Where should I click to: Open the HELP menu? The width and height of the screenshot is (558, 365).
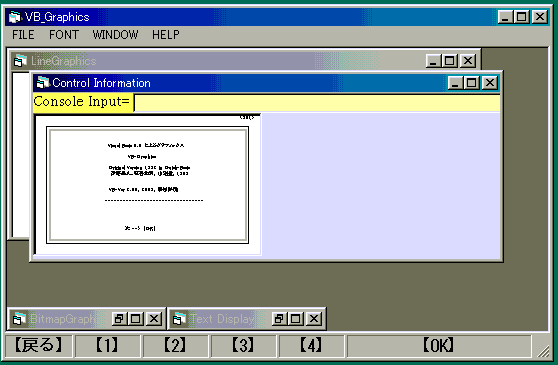coord(165,35)
